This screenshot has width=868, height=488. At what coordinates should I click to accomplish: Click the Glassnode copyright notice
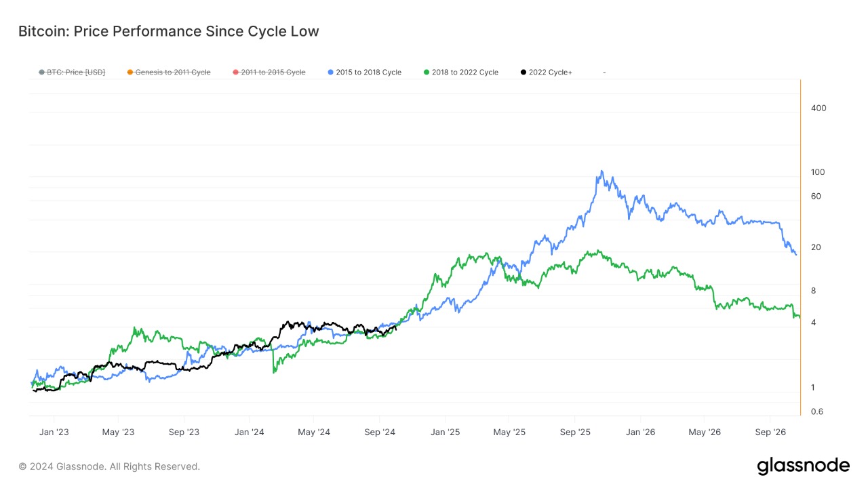109,466
